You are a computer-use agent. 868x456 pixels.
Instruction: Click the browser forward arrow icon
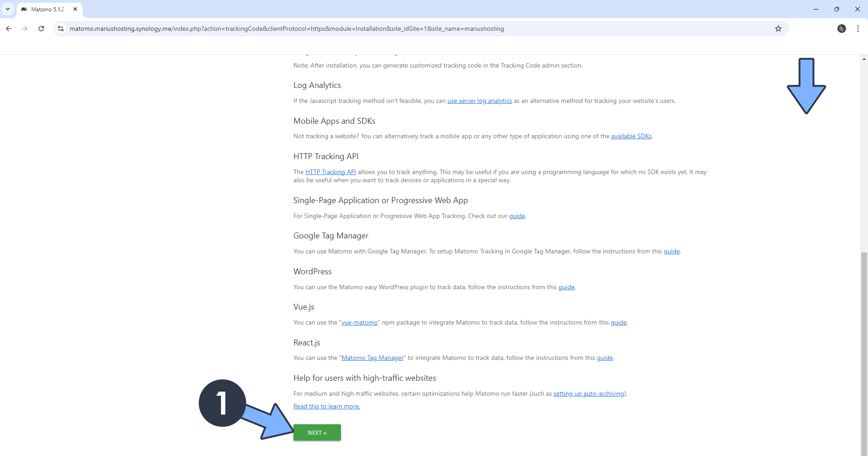point(25,29)
